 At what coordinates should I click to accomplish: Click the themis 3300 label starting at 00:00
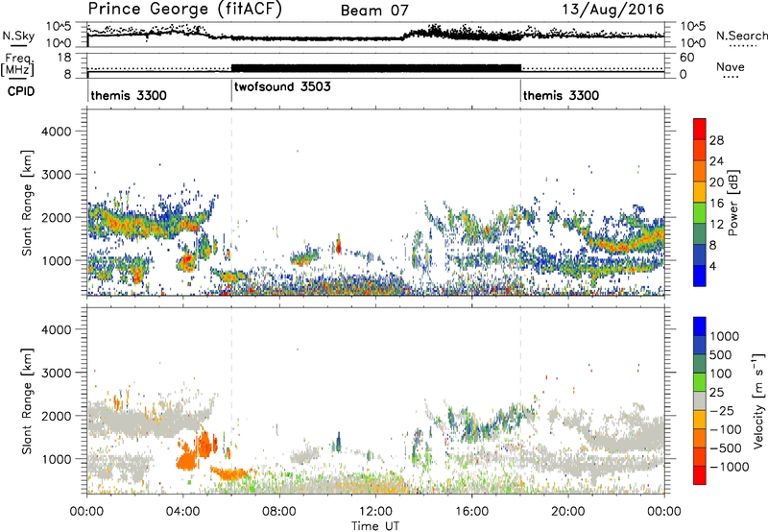[x=129, y=95]
